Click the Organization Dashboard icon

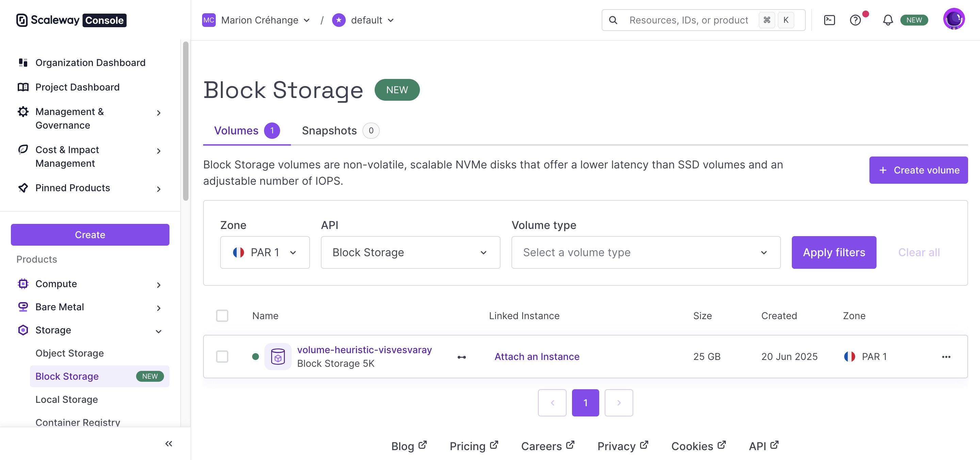(x=23, y=62)
